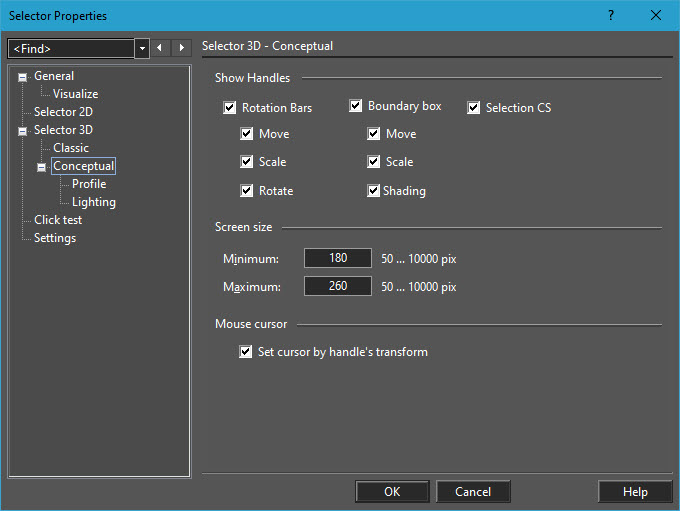Toggle the Shading checkbox
680x511 pixels.
373,190
